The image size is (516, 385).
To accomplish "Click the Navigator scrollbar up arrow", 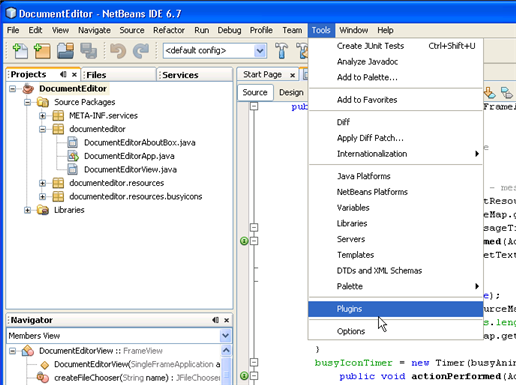I will [226, 350].
